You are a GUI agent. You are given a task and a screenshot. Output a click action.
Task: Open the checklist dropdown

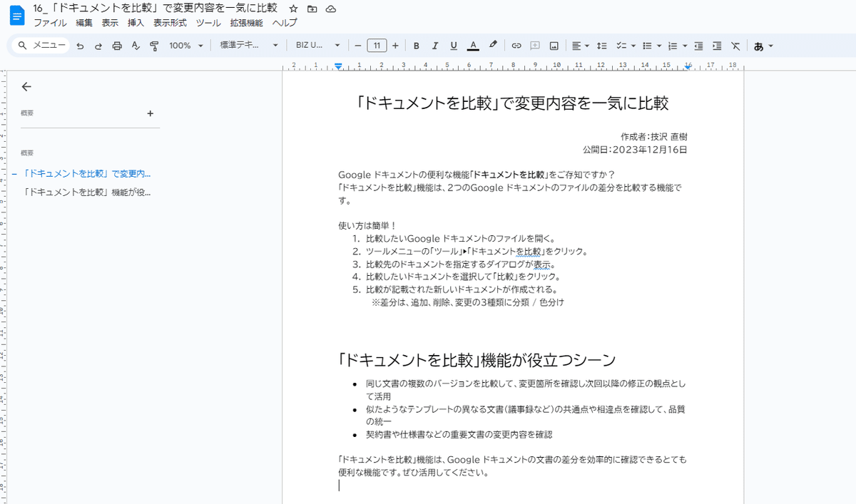pyautogui.click(x=625, y=46)
